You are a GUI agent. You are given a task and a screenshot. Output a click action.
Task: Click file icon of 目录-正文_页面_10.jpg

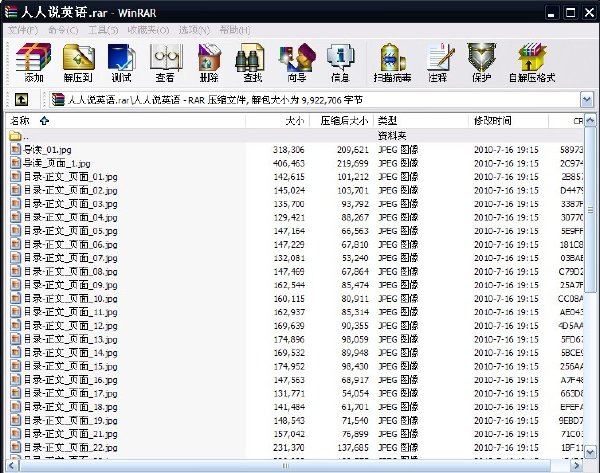pos(16,298)
